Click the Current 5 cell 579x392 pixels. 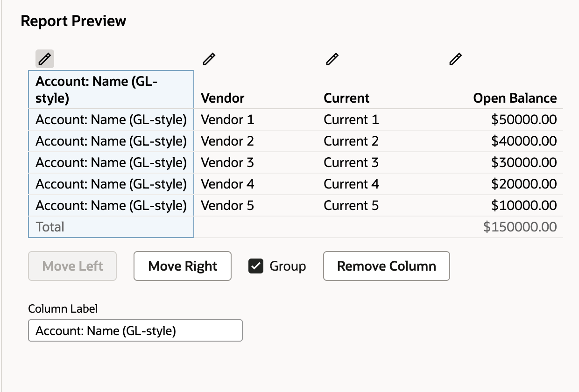point(351,205)
